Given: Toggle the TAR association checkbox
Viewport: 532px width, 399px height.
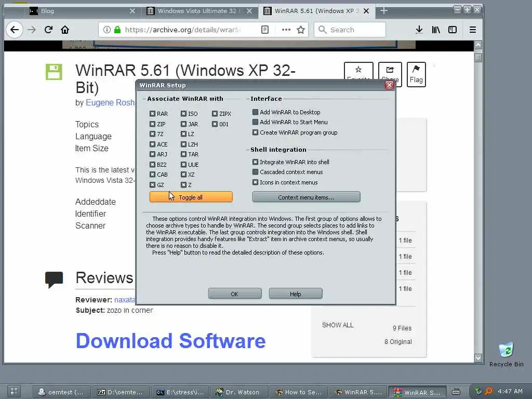Looking at the screenshot, I should (183, 154).
